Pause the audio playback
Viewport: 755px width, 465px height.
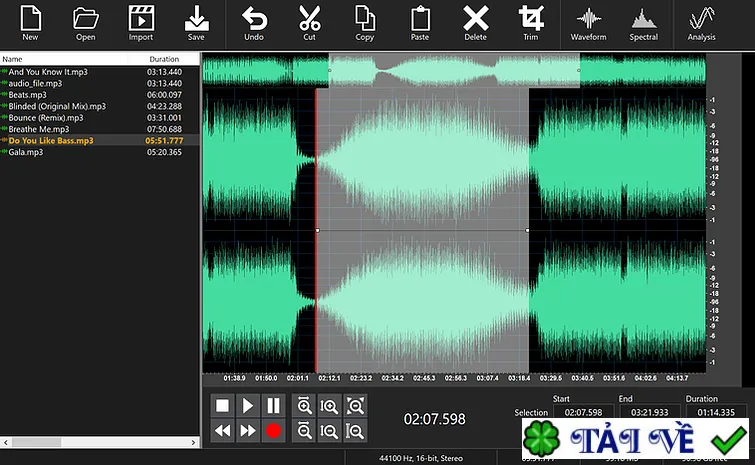click(273, 406)
